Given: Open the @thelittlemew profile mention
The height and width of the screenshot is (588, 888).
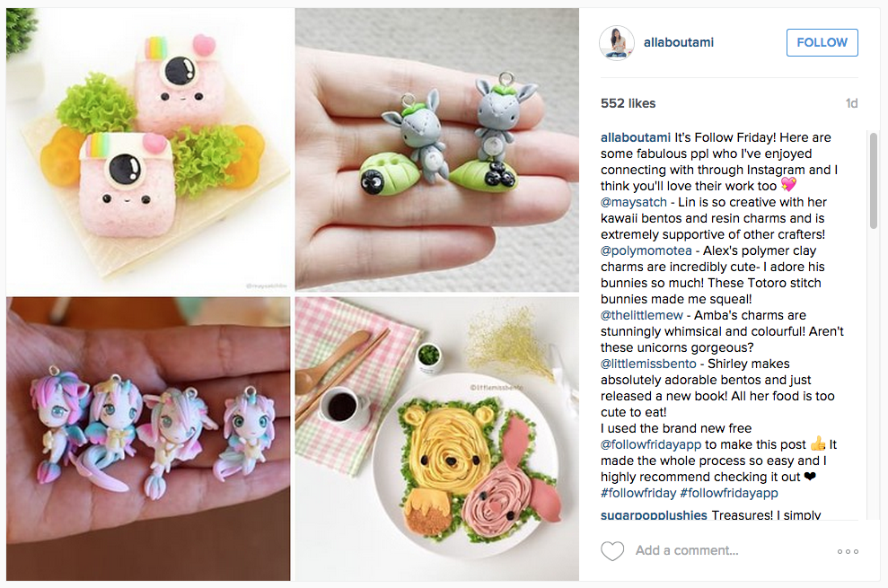Looking at the screenshot, I should [642, 315].
